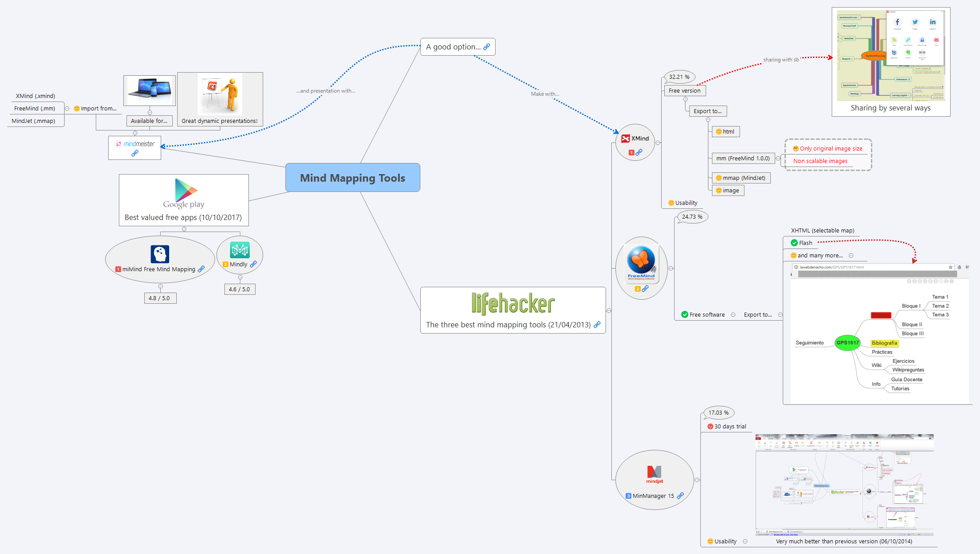980x554 pixels.
Task: Click the angry face icon on "30 days trial"
Action: coord(710,426)
